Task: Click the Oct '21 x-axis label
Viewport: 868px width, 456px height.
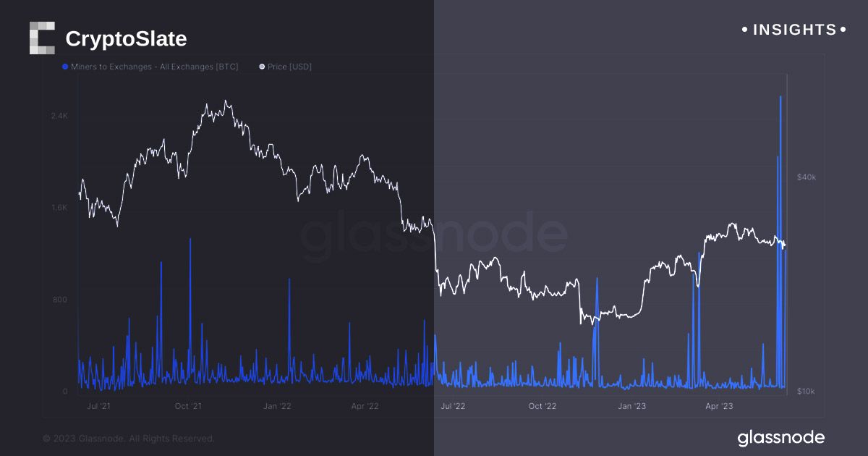Action: 188,406
